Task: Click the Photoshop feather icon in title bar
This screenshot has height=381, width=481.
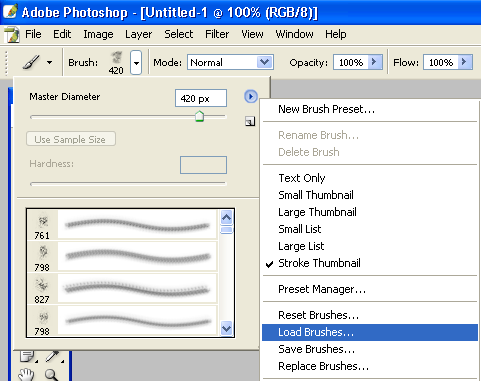Action: [10, 11]
